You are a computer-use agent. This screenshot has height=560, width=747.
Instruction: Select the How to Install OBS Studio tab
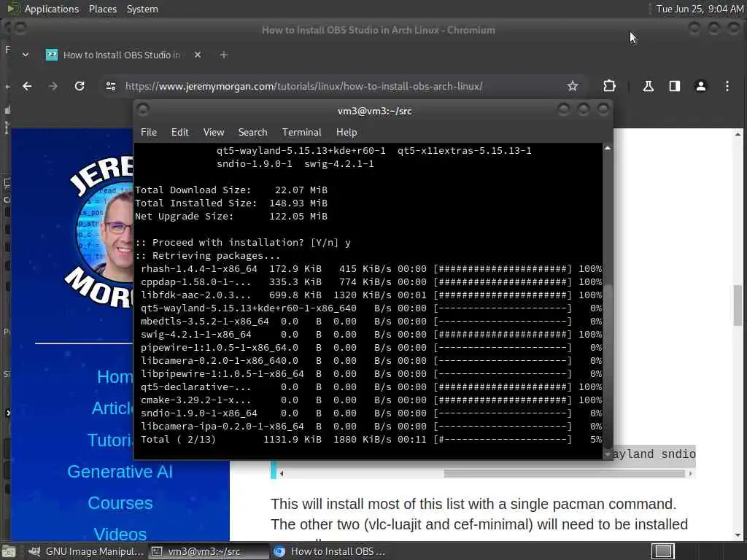coord(122,55)
